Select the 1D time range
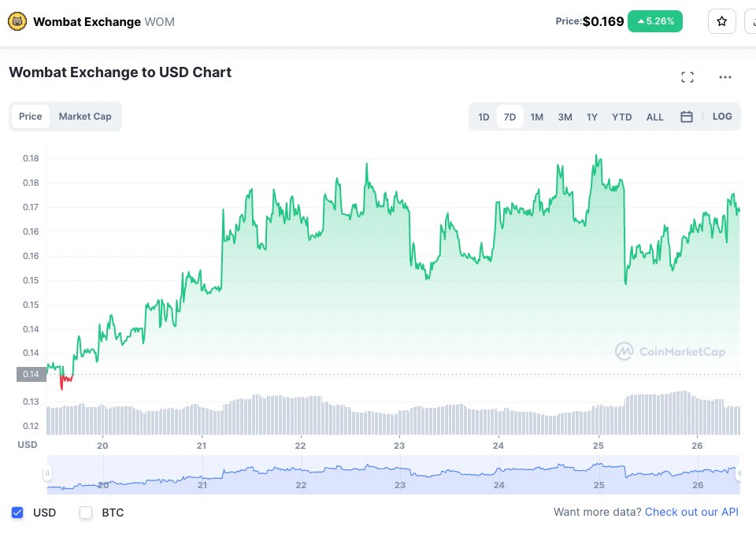Viewport: 756px width, 537px height. click(484, 117)
